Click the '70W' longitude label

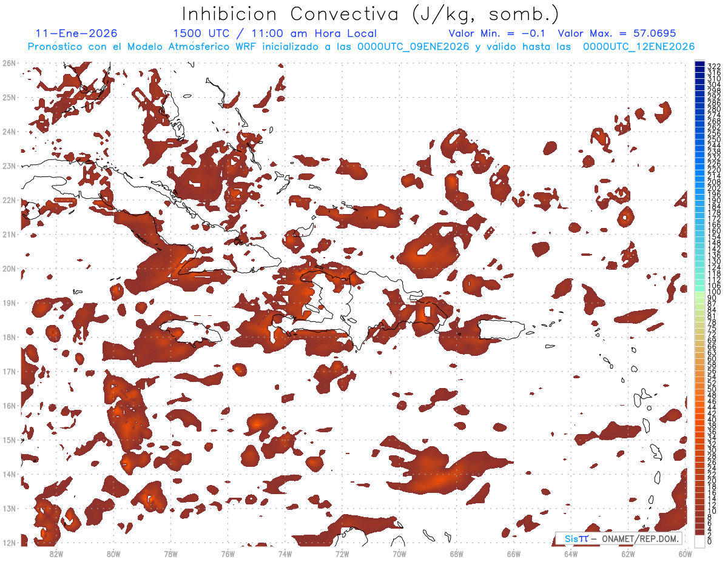(x=399, y=554)
